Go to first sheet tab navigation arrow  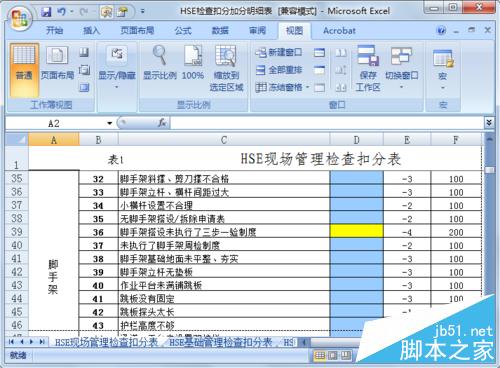click(x=11, y=342)
